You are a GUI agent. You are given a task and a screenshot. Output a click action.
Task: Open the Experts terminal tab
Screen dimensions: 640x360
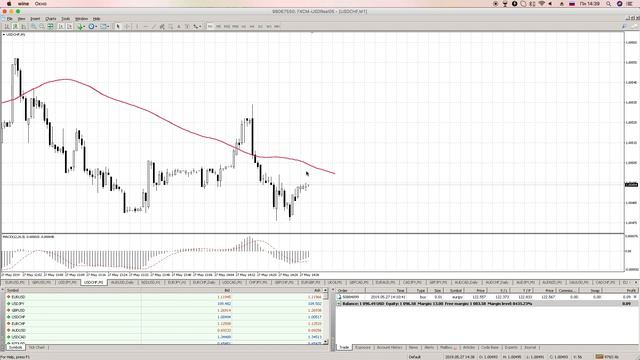pos(511,347)
